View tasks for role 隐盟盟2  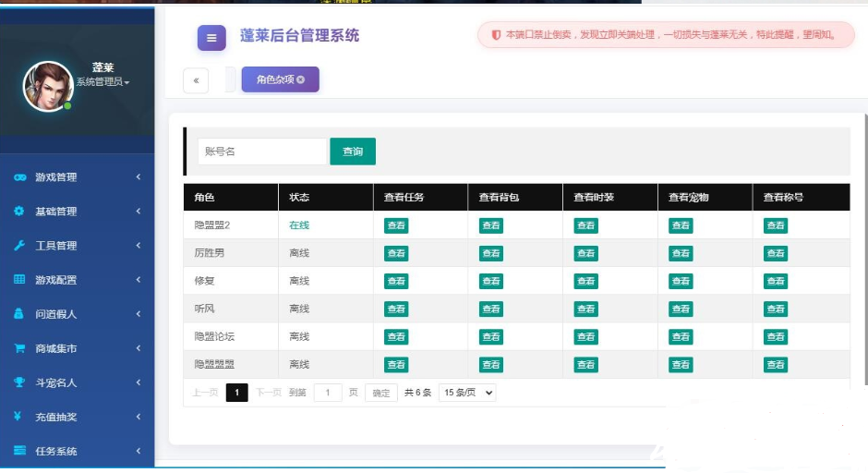(396, 225)
